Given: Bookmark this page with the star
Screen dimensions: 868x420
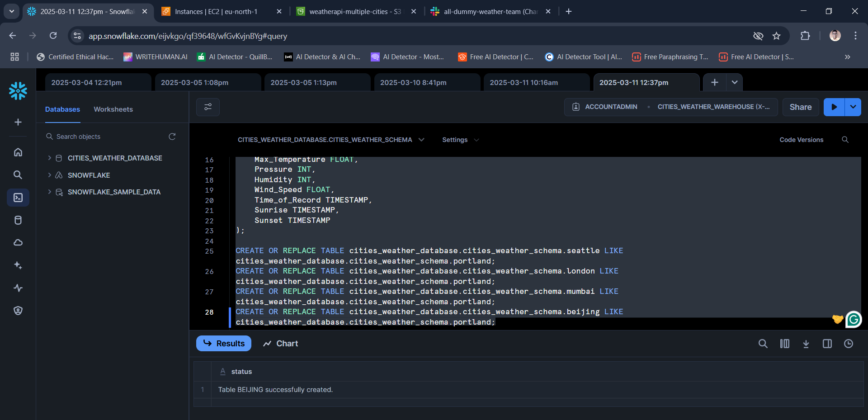Looking at the screenshot, I should click(x=777, y=36).
